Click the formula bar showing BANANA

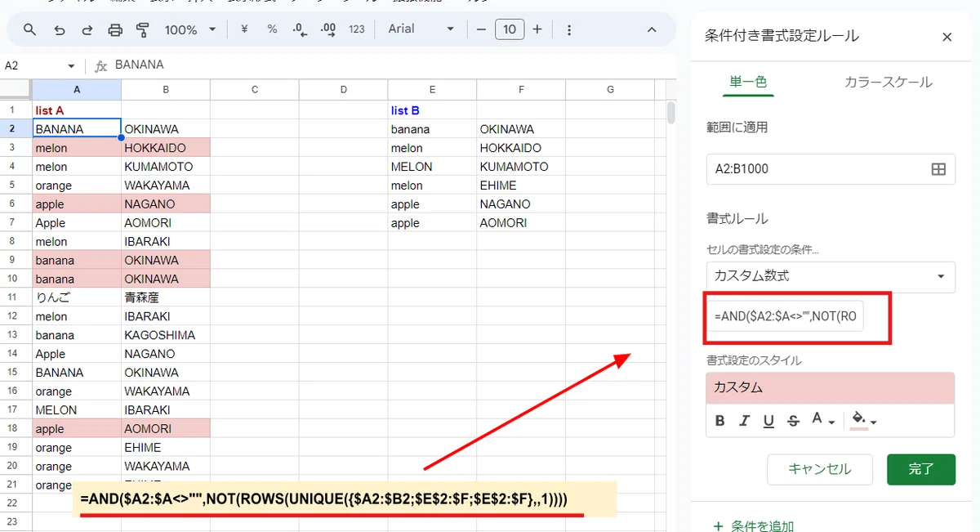coord(392,65)
